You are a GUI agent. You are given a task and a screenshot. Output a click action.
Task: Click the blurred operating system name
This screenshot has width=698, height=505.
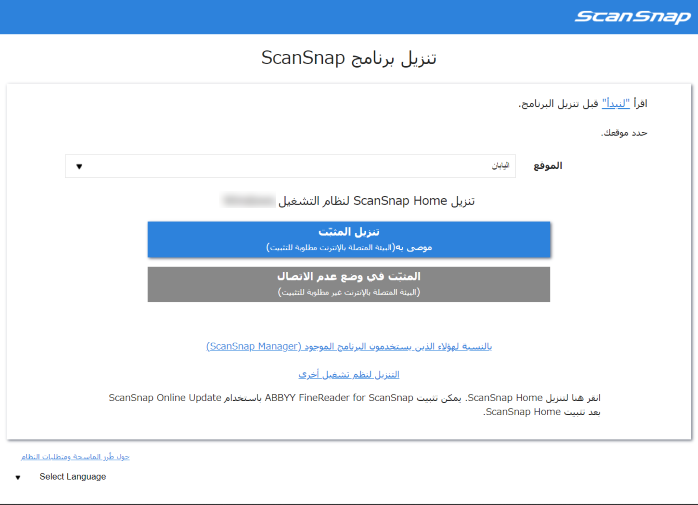point(248,200)
